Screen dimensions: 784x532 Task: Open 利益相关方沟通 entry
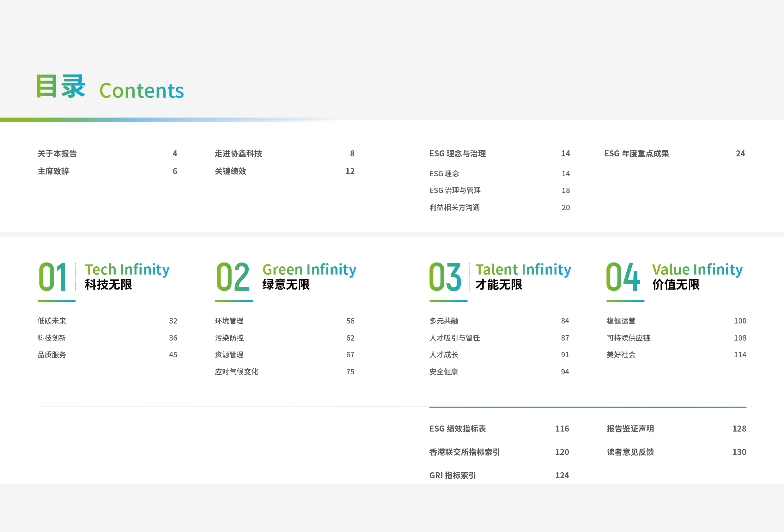click(x=454, y=208)
